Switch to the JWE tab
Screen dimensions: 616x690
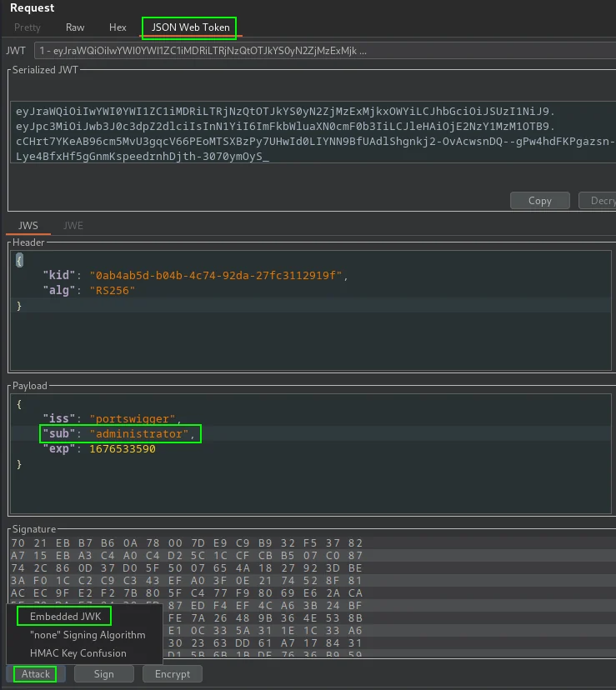click(73, 226)
